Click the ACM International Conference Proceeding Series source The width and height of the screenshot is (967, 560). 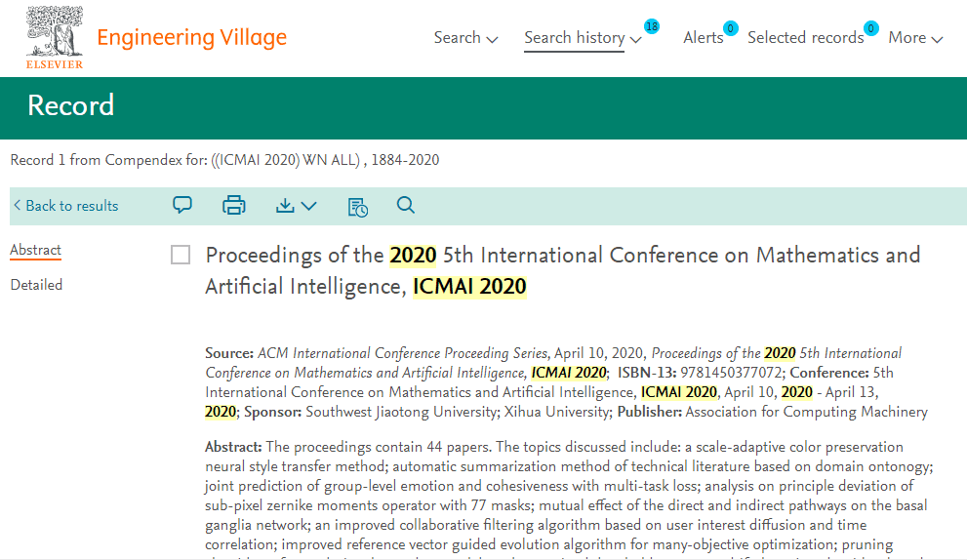pyautogui.click(x=402, y=353)
